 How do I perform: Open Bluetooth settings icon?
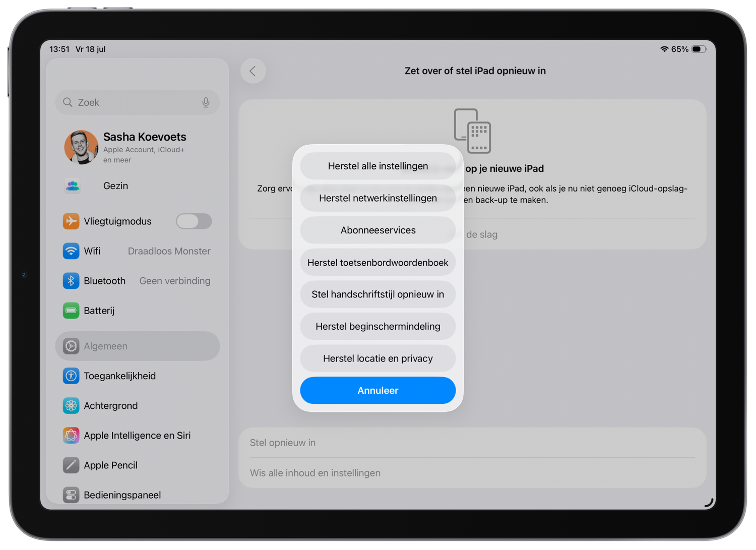coord(71,280)
